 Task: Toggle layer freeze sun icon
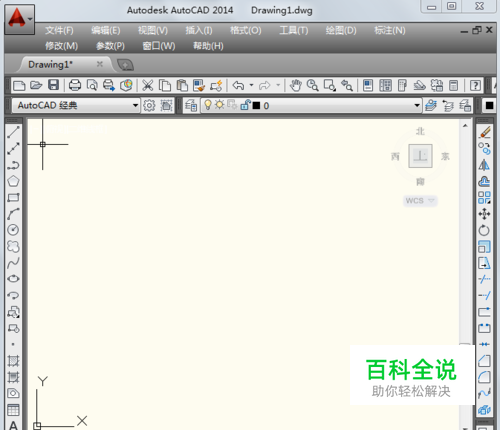(219, 105)
